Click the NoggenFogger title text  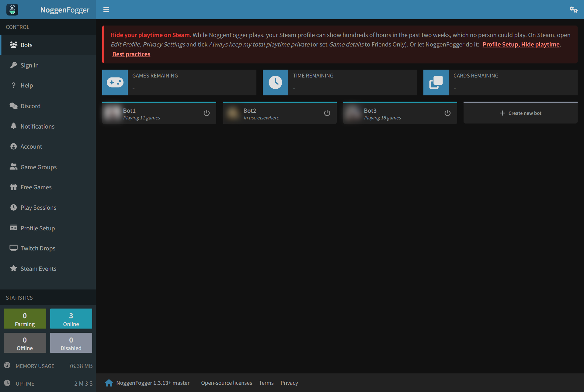click(65, 10)
